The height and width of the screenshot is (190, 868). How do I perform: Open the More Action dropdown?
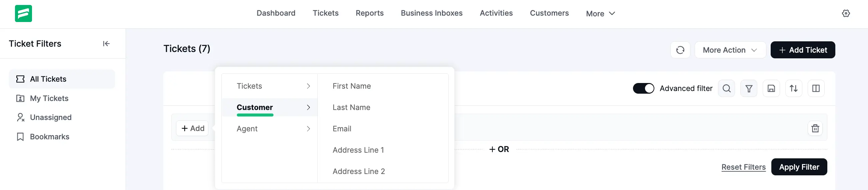(x=730, y=50)
